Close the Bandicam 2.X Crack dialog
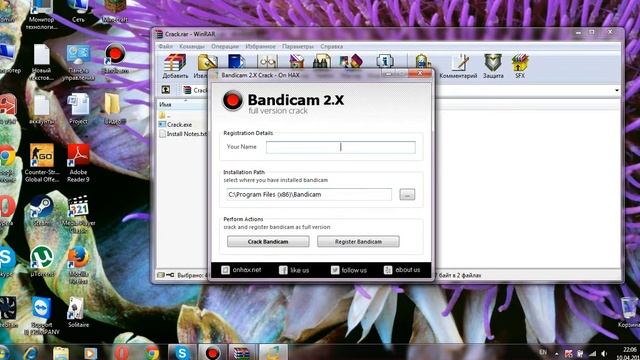This screenshot has height=360, width=640. (420, 74)
